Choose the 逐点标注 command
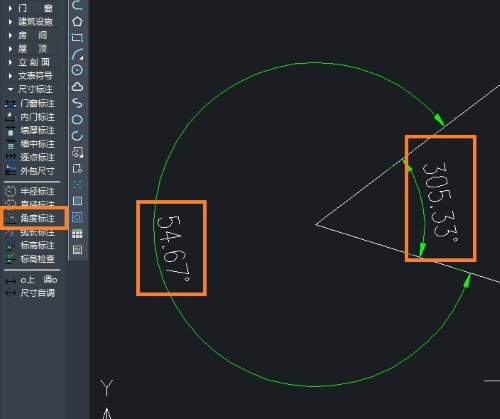The height and width of the screenshot is (419, 500). [x=30, y=157]
